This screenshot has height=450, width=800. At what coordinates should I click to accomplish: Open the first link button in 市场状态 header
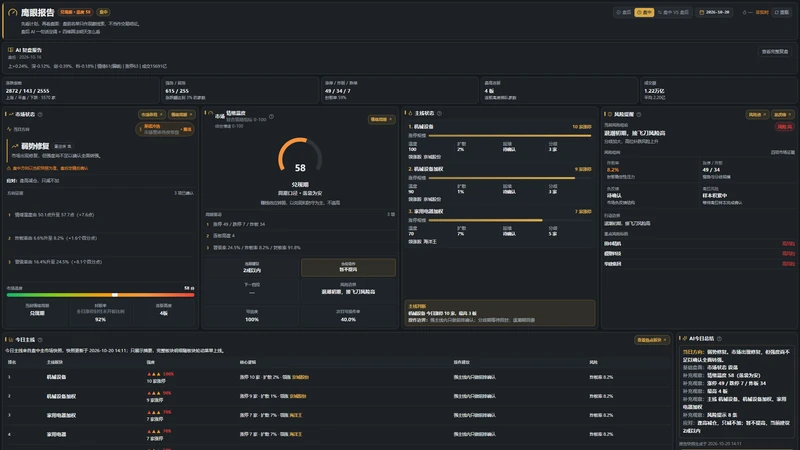click(151, 115)
